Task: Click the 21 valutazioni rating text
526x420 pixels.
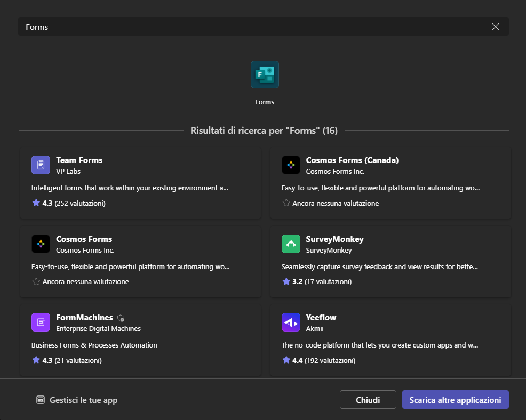Action: (78, 360)
